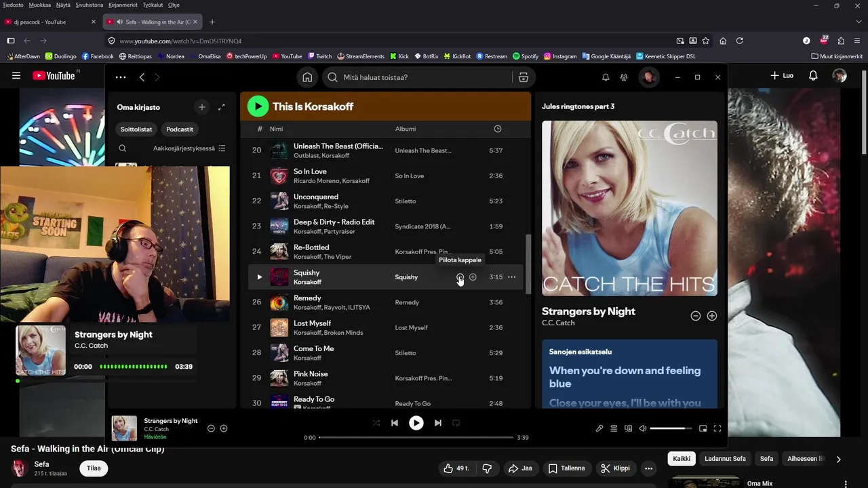Screen dimensions: 868x488
Task: Expand Oma kirjasto library panel
Action: [221, 107]
